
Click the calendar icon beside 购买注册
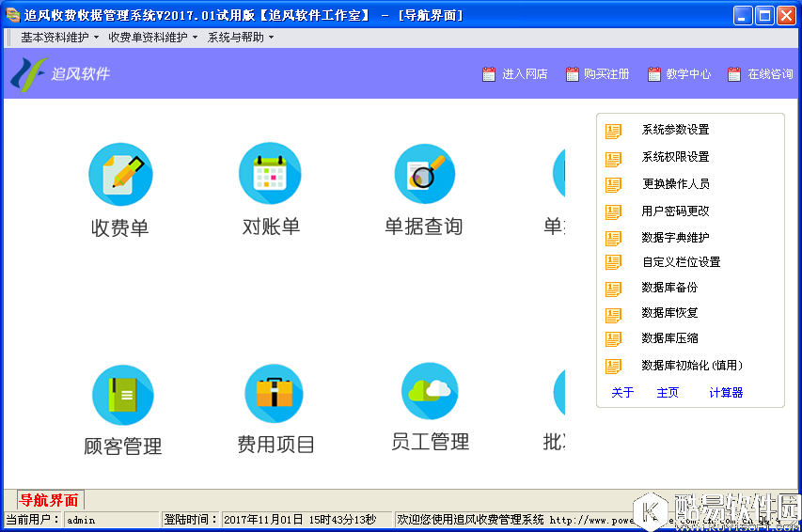pyautogui.click(x=573, y=74)
